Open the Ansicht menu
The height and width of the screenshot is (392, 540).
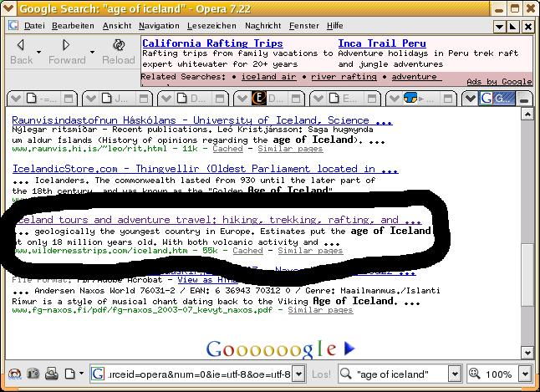point(117,26)
